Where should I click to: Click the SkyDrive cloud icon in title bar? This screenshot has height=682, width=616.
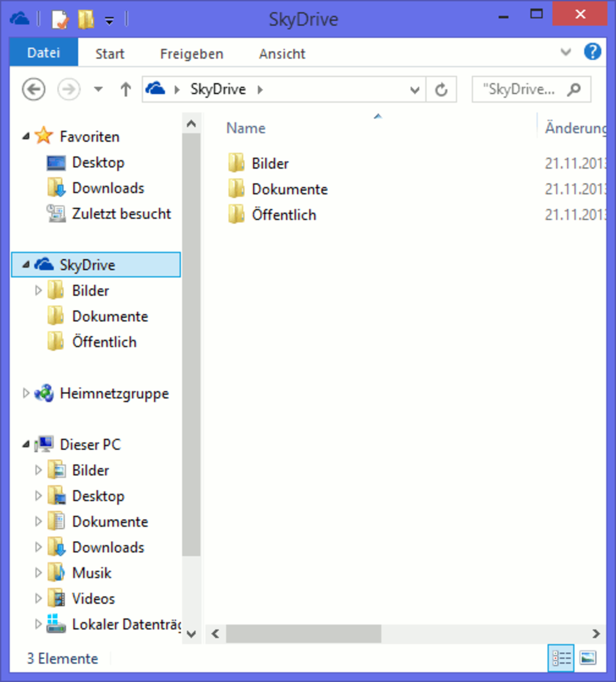point(20,19)
